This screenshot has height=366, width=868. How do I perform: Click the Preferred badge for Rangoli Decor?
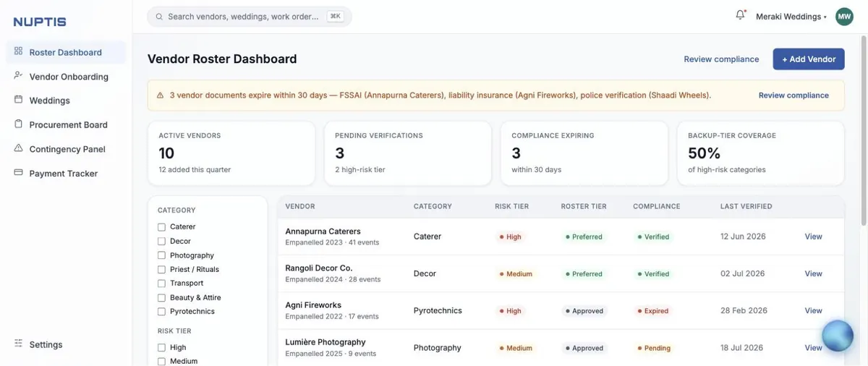pos(583,274)
